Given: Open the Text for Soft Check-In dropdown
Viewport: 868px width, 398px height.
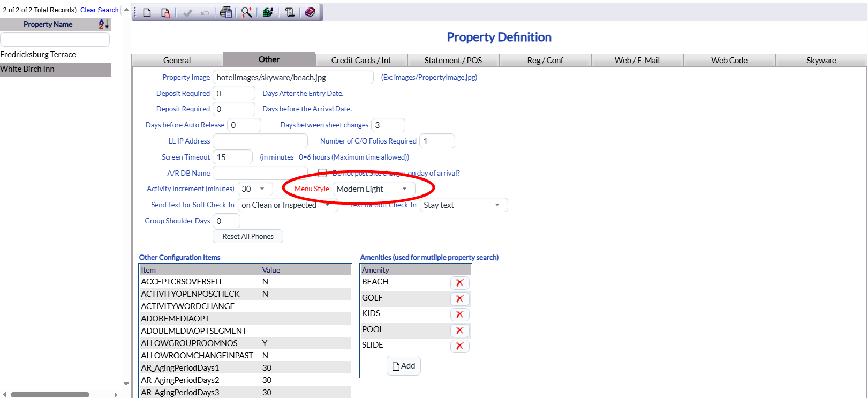Looking at the screenshot, I should point(463,205).
